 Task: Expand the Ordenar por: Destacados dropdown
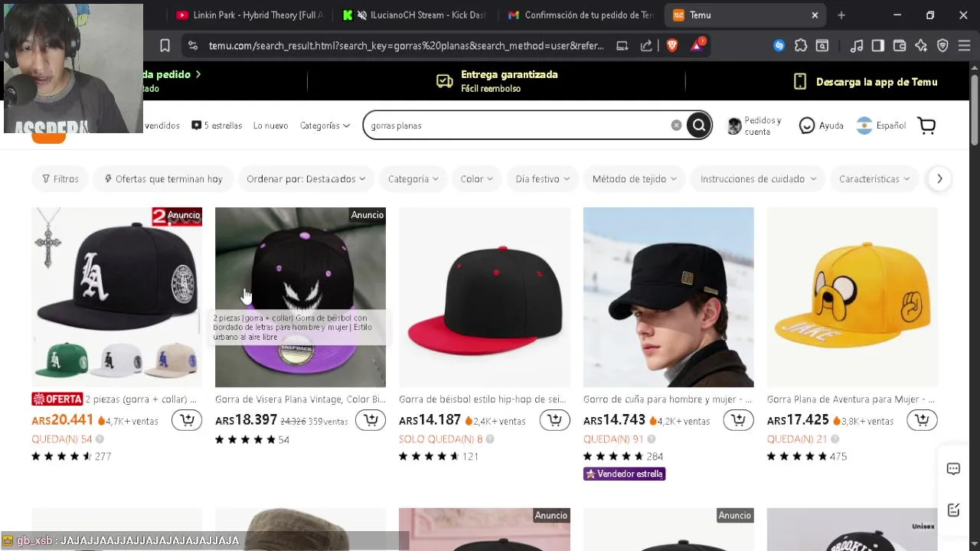(x=305, y=179)
